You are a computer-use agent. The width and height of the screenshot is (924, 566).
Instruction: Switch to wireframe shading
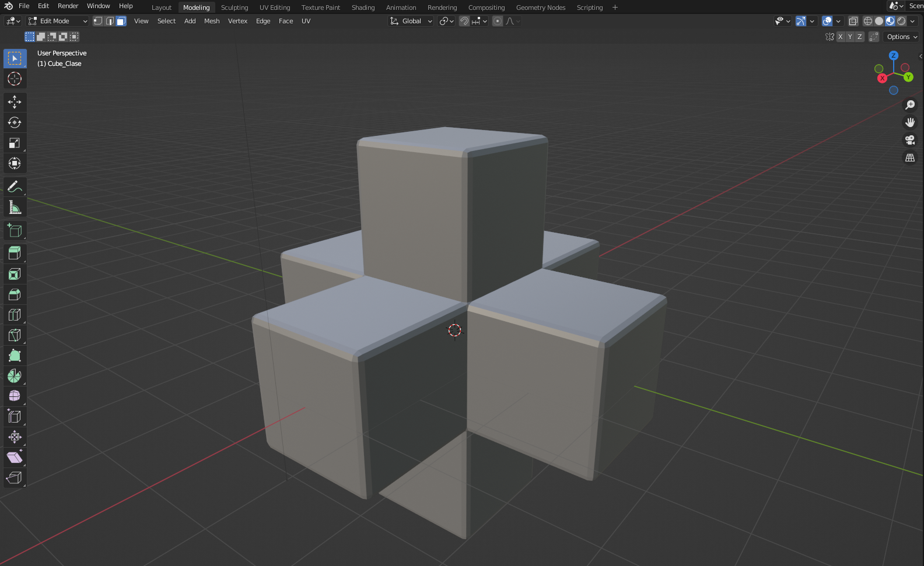(868, 21)
